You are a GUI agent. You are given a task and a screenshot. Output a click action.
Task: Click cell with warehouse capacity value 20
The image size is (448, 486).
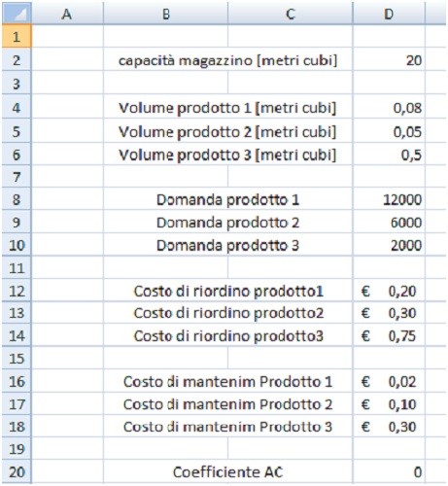coord(389,60)
